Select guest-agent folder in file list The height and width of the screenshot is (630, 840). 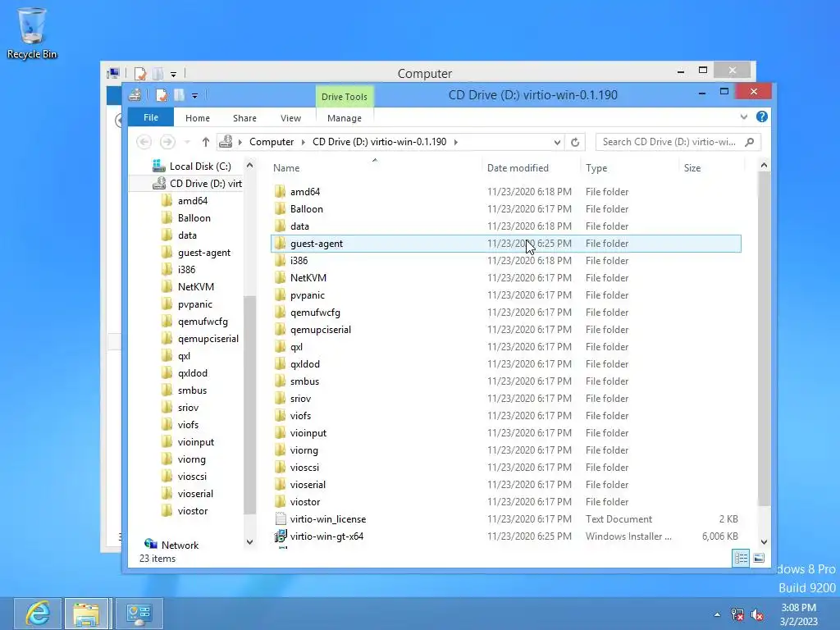506,244
